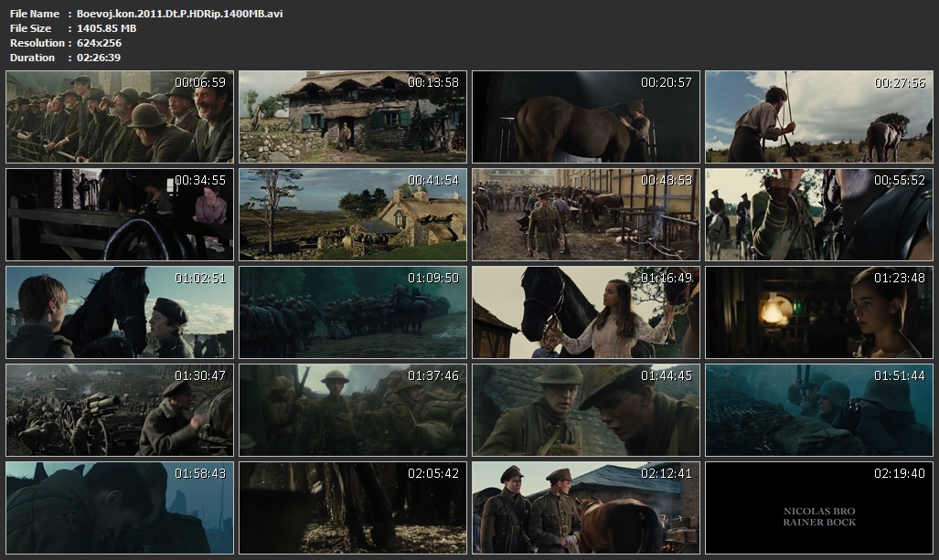The image size is (939, 560).
Task: Open the thumbnail at 00:20:57
Action: pos(586,117)
